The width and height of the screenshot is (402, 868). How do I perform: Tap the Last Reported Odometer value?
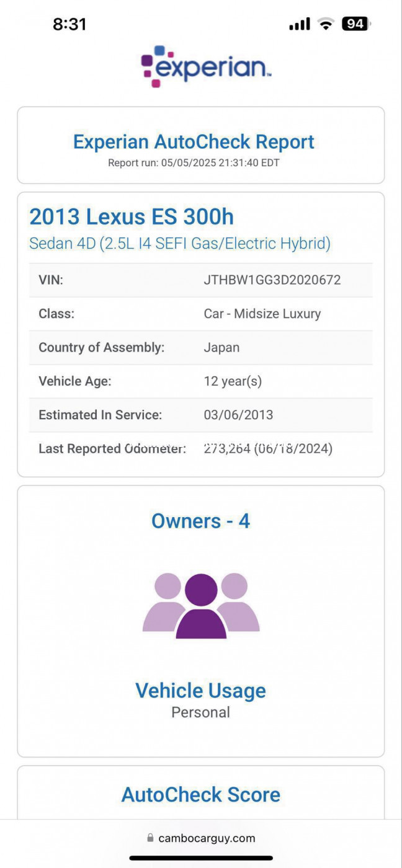[x=268, y=448]
